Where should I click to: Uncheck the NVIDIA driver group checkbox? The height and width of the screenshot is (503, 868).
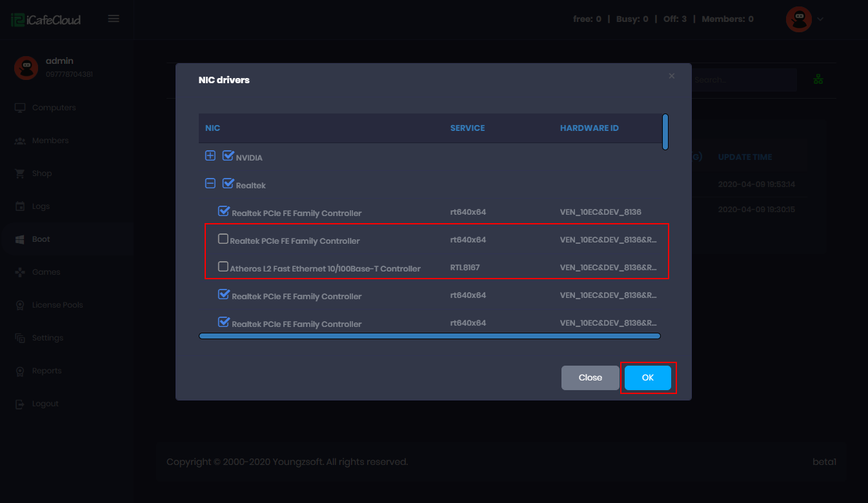tap(227, 154)
